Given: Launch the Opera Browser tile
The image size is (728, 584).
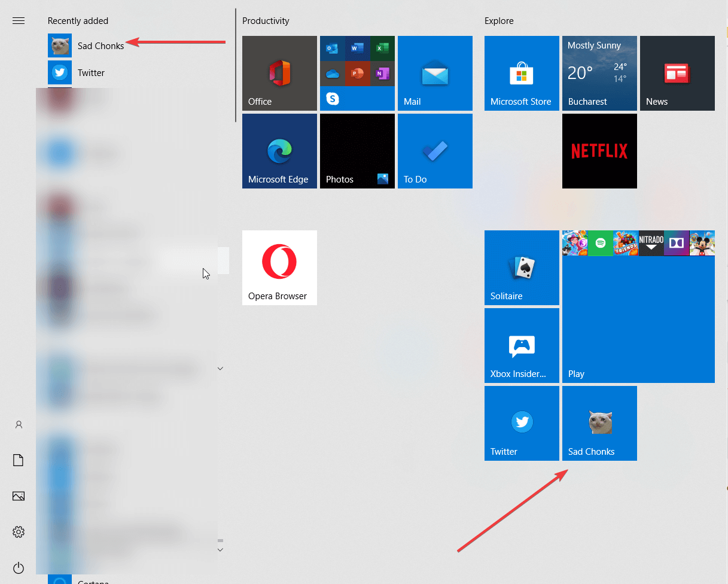Looking at the screenshot, I should (x=279, y=267).
